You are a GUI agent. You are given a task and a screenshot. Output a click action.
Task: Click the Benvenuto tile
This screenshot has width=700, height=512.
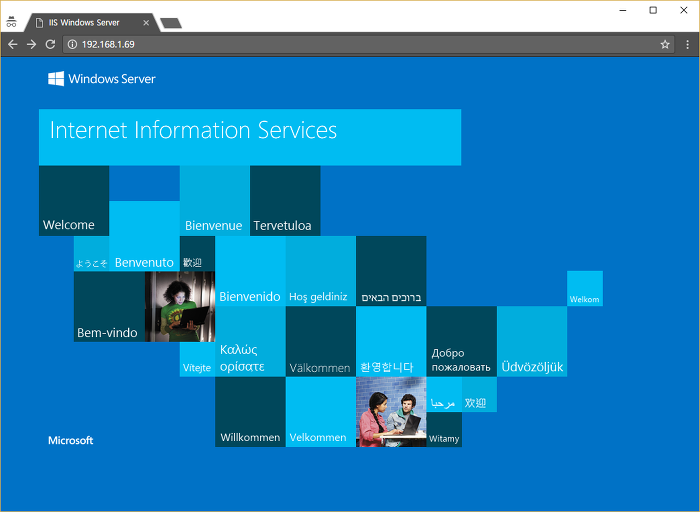pyautogui.click(x=145, y=236)
